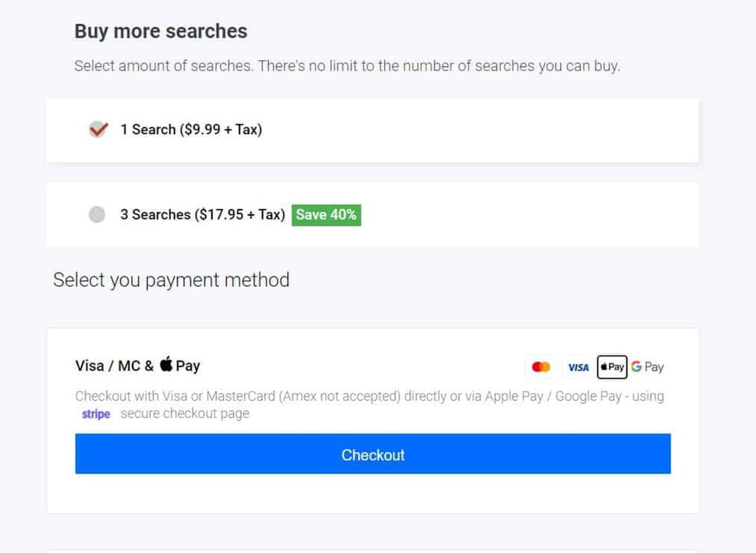The height and width of the screenshot is (553, 756).
Task: Click the Google Pay logo icon
Action: pyautogui.click(x=647, y=367)
